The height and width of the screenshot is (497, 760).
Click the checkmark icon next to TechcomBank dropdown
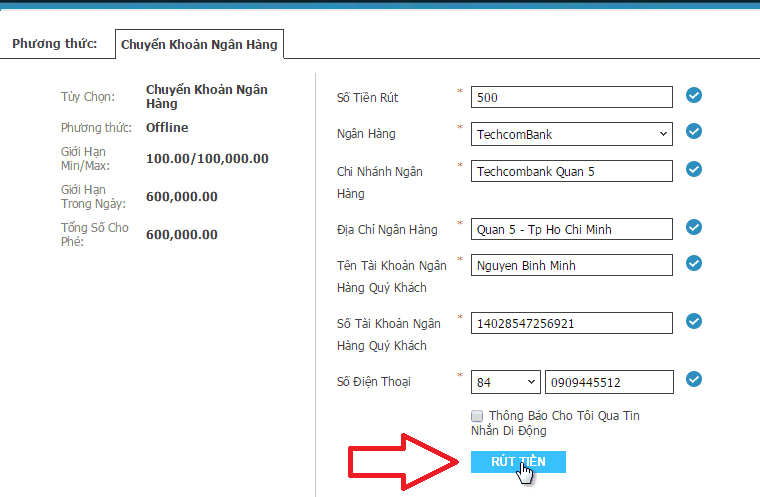(x=694, y=131)
